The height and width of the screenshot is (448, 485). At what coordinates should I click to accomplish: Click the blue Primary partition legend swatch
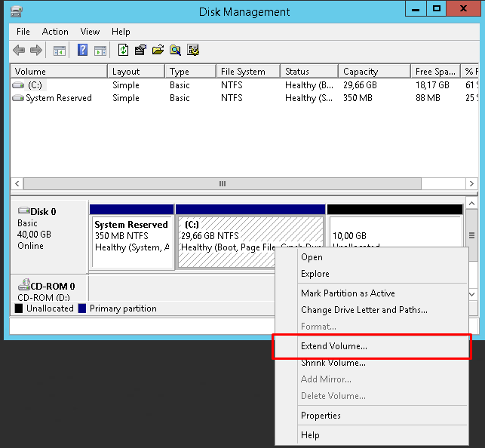click(82, 308)
